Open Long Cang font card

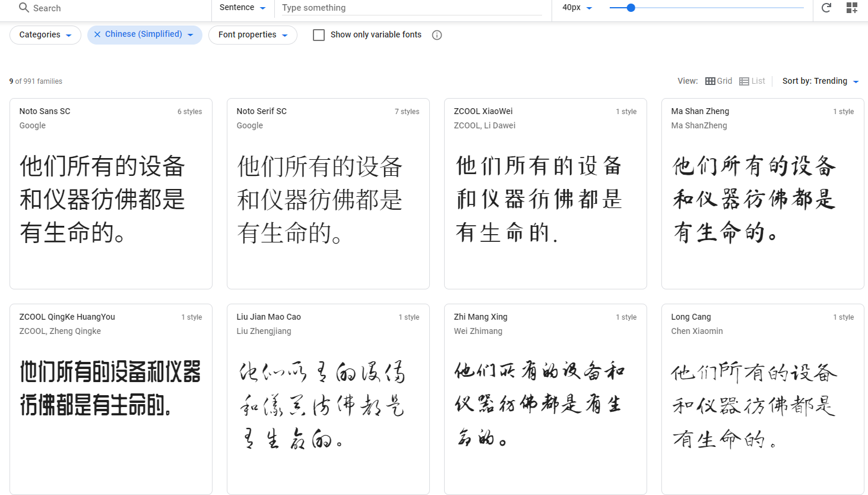pyautogui.click(x=763, y=399)
